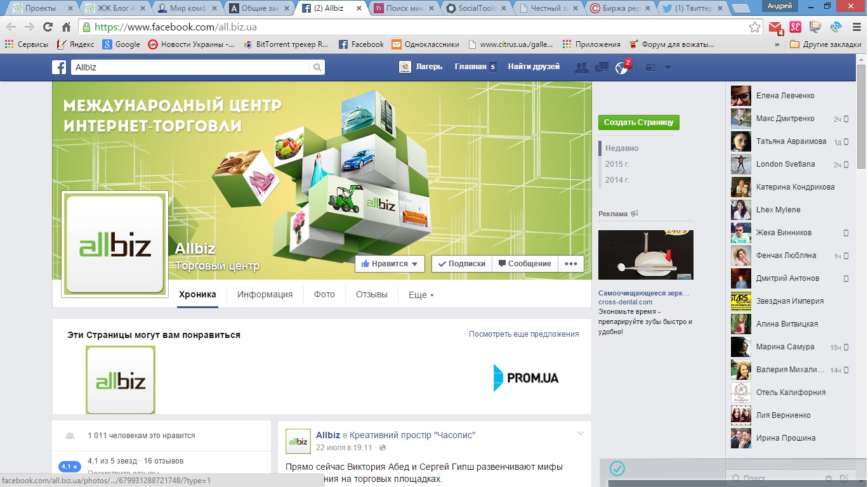The width and height of the screenshot is (868, 487).
Task: Open the Другие закладки folder
Action: click(825, 44)
